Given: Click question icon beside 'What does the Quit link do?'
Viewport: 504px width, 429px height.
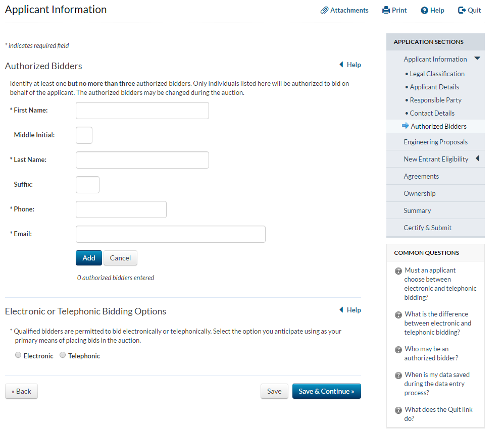Looking at the screenshot, I should 398,410.
